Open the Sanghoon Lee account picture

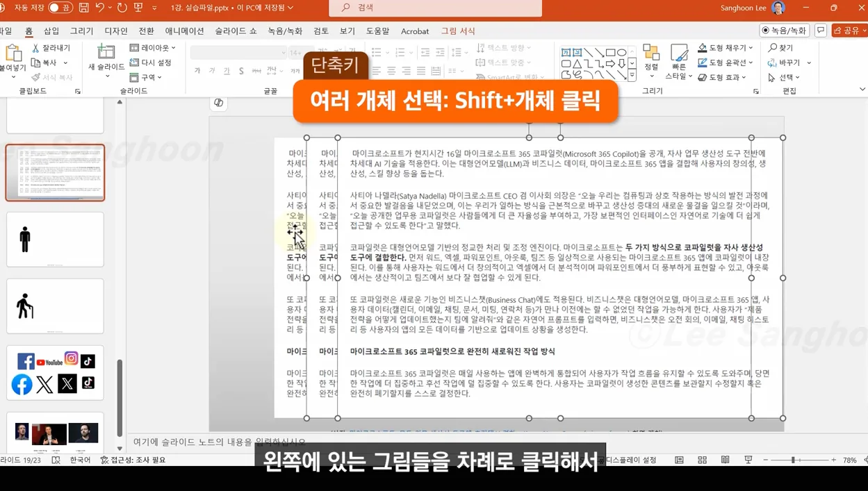[x=778, y=8]
